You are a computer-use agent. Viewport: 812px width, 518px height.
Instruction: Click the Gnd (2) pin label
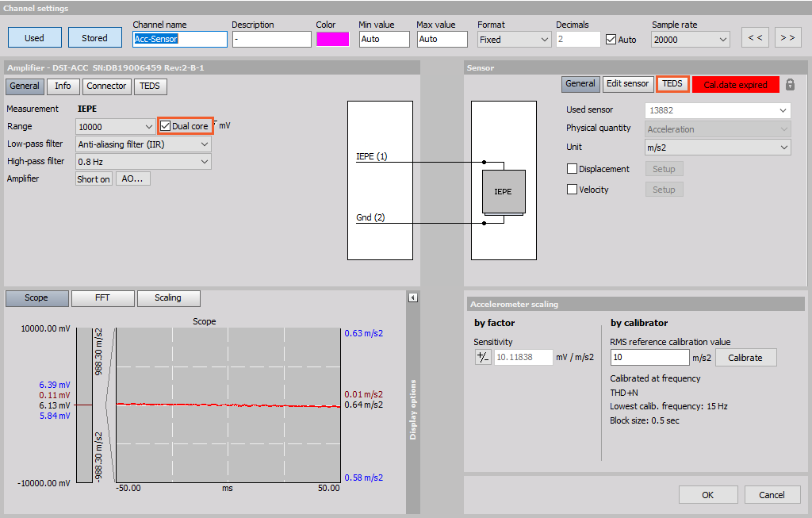coord(370,217)
